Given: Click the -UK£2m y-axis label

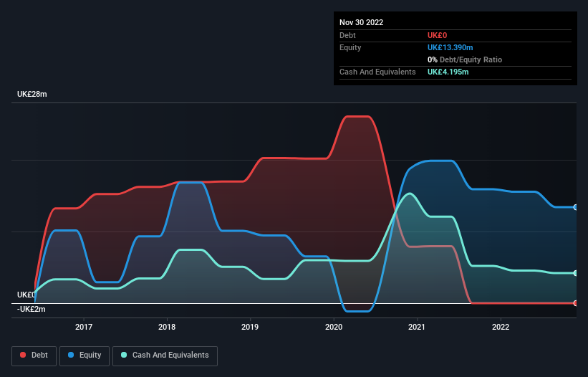Looking at the screenshot, I should pyautogui.click(x=31, y=309).
